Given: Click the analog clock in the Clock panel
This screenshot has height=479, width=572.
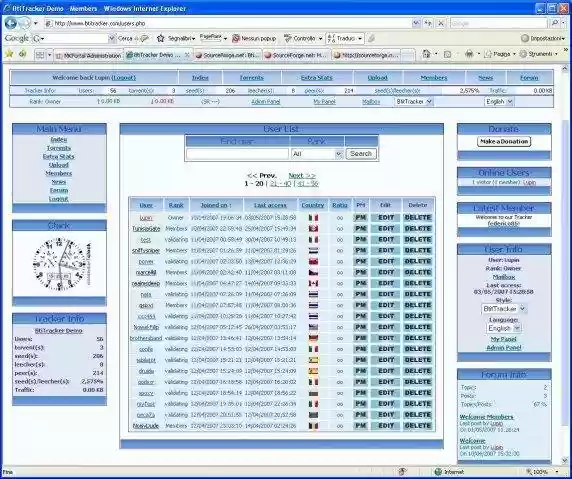Looking at the screenshot, I should [x=59, y=264].
